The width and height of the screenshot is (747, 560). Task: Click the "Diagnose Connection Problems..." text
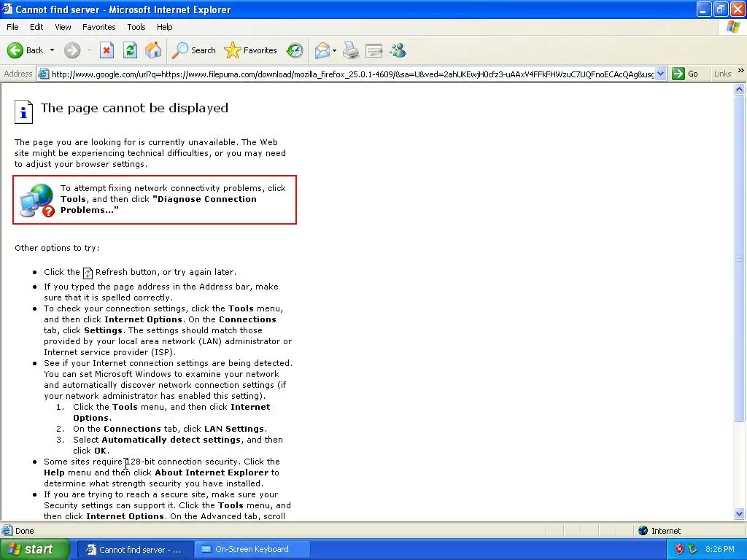point(158,205)
